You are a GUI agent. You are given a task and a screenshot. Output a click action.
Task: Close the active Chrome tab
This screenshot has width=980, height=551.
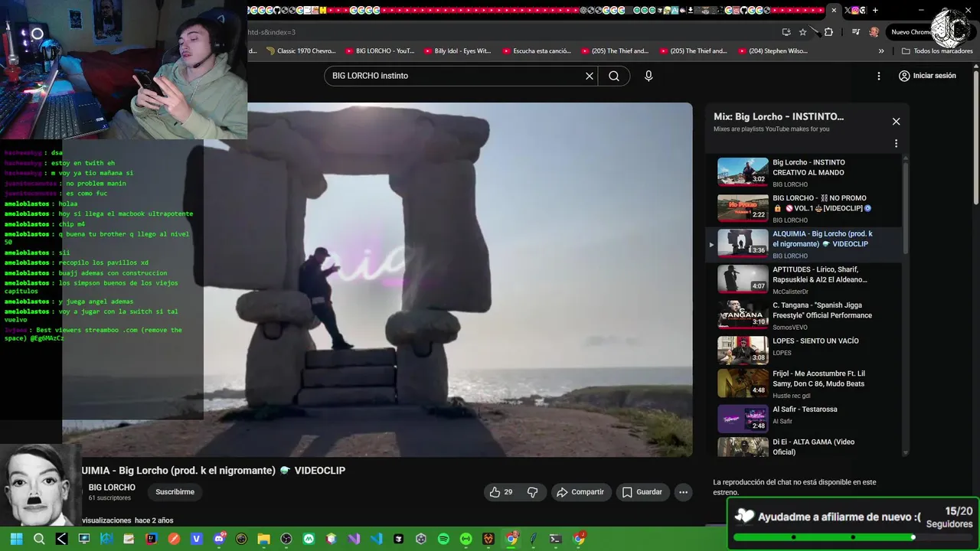(834, 10)
